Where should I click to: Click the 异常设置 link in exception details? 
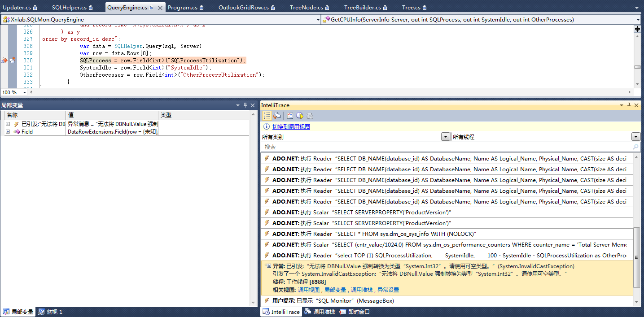click(x=388, y=290)
